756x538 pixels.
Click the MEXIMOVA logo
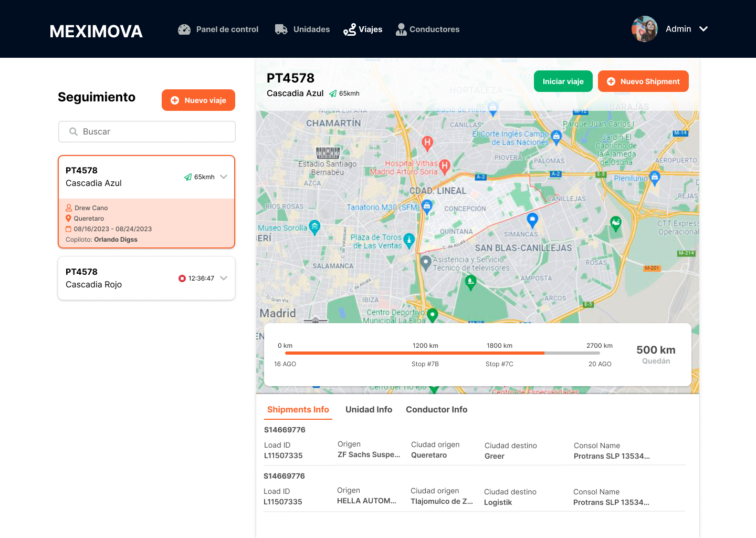point(96,32)
